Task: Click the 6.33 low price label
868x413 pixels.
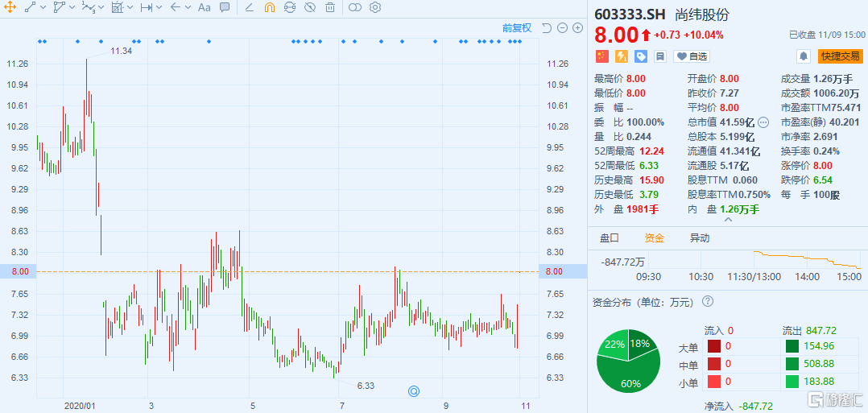Action: point(366,386)
